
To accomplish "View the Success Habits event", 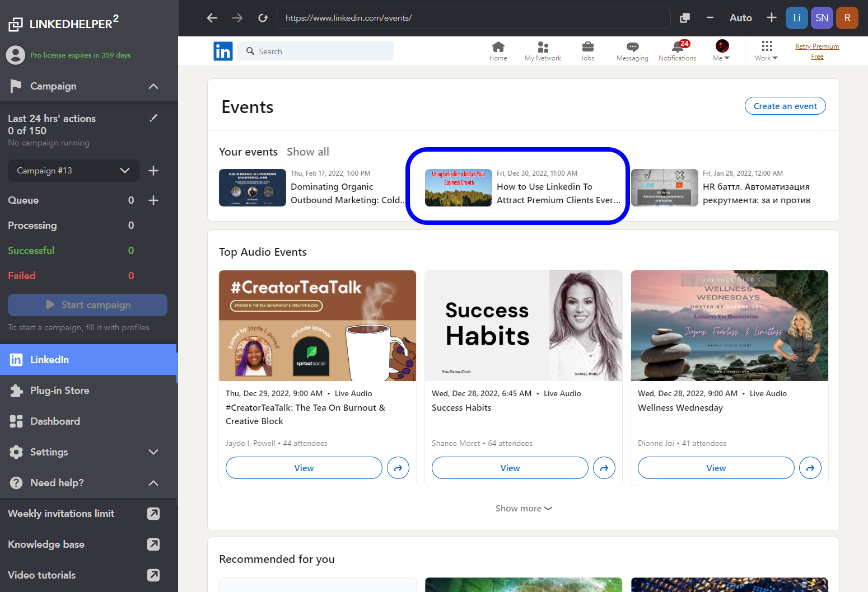I will [510, 468].
